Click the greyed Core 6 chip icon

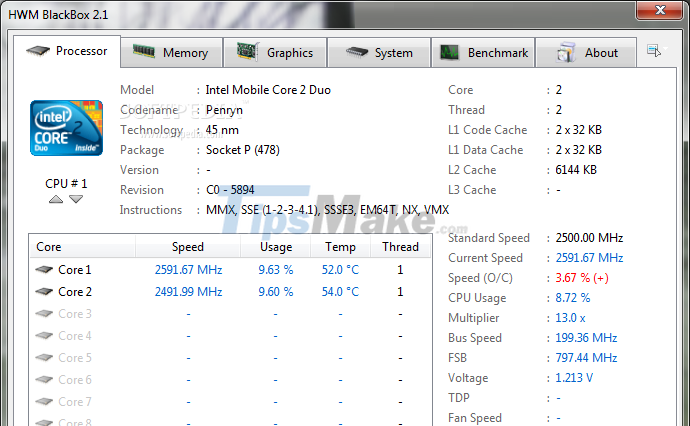point(44,379)
